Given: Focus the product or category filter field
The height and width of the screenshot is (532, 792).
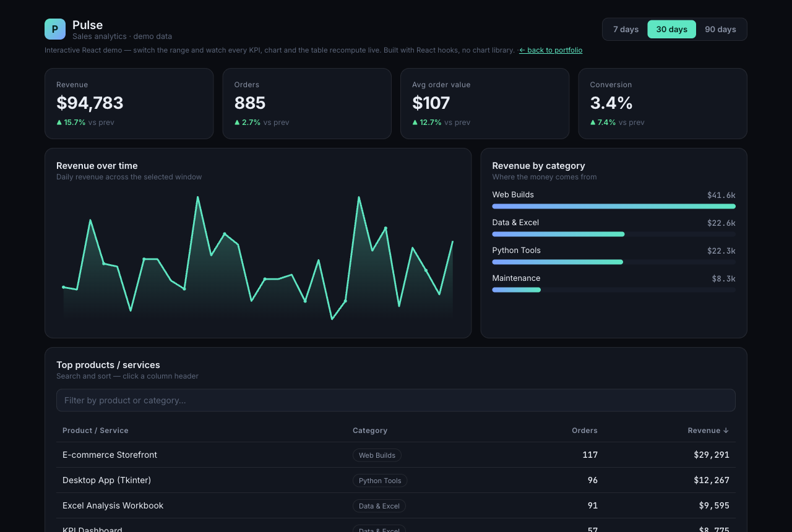Looking at the screenshot, I should [x=396, y=400].
